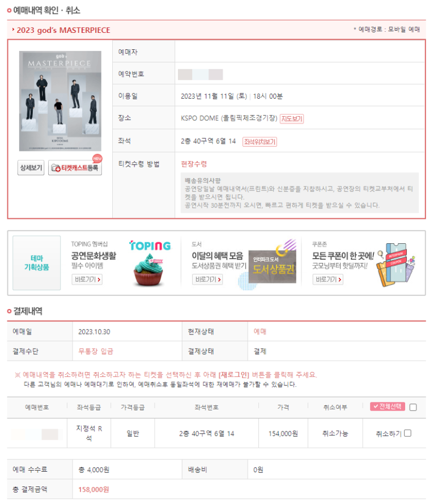The height and width of the screenshot is (504, 438).
Task: Click the 테마 기획상품 tile
Action: coord(37,263)
